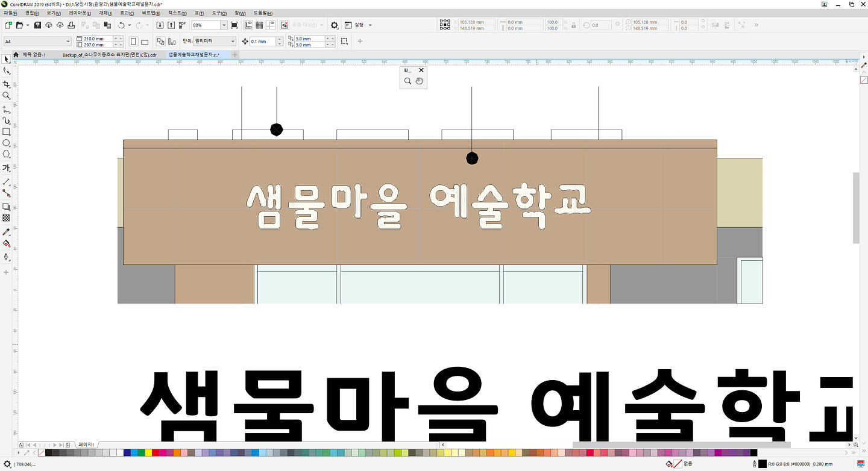Select the Crop tool in toolbox
868x471 pixels.
pyautogui.click(x=6, y=84)
